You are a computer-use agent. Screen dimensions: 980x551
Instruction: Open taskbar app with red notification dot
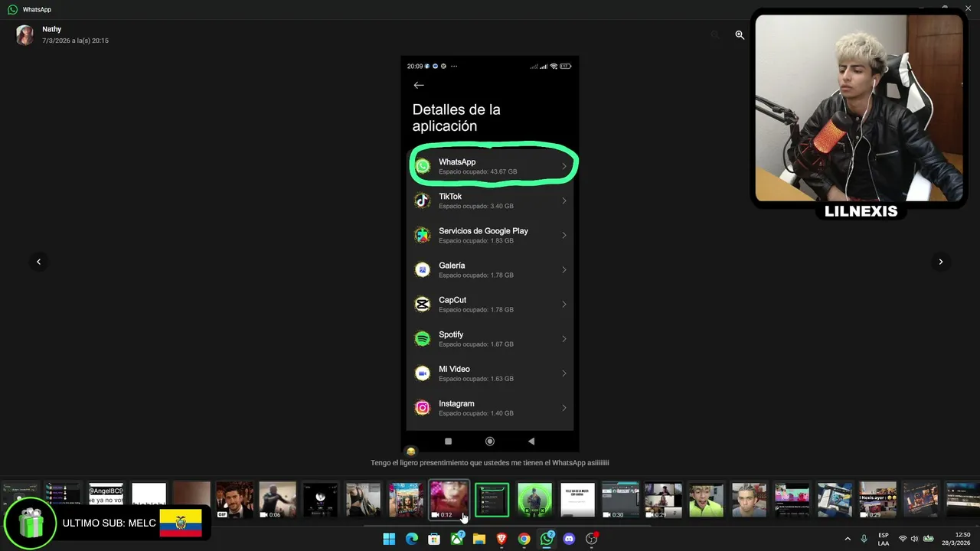coord(591,539)
